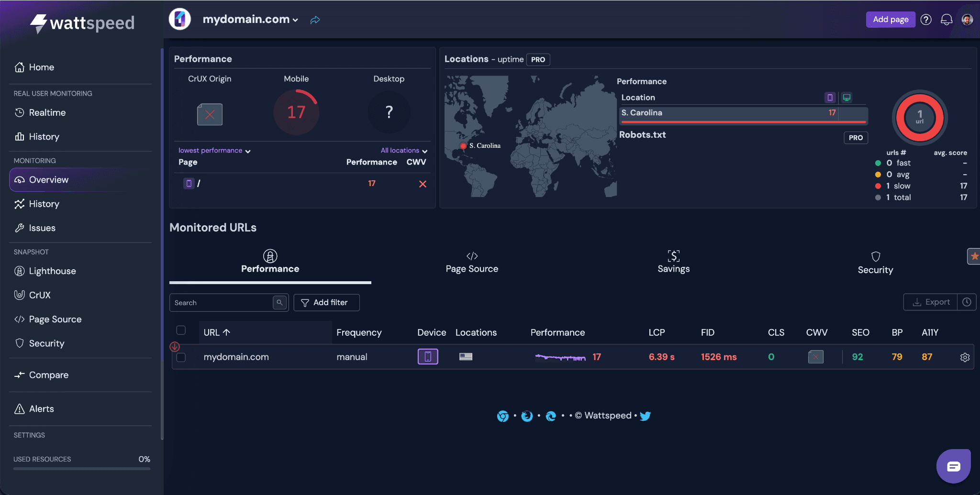Click the Export button
Viewport: 980px width, 495px height.
point(931,302)
